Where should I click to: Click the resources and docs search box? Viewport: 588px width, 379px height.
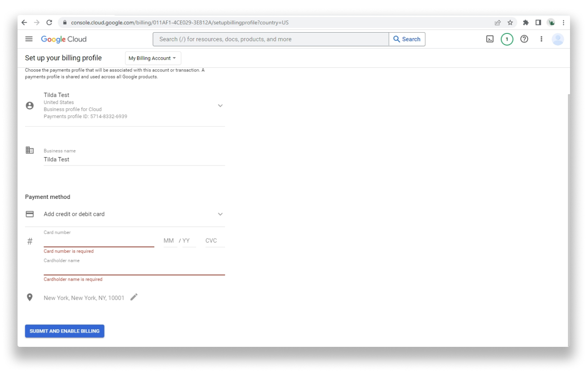271,39
